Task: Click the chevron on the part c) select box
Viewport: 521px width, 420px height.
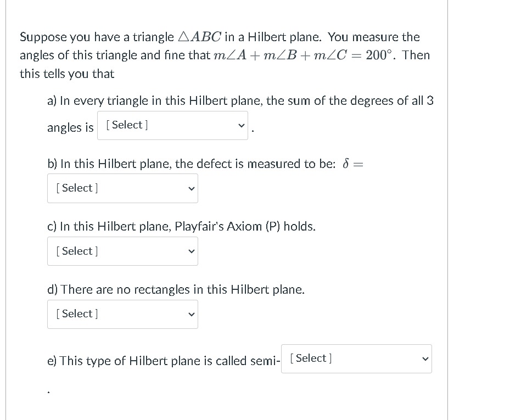Action: [191, 251]
